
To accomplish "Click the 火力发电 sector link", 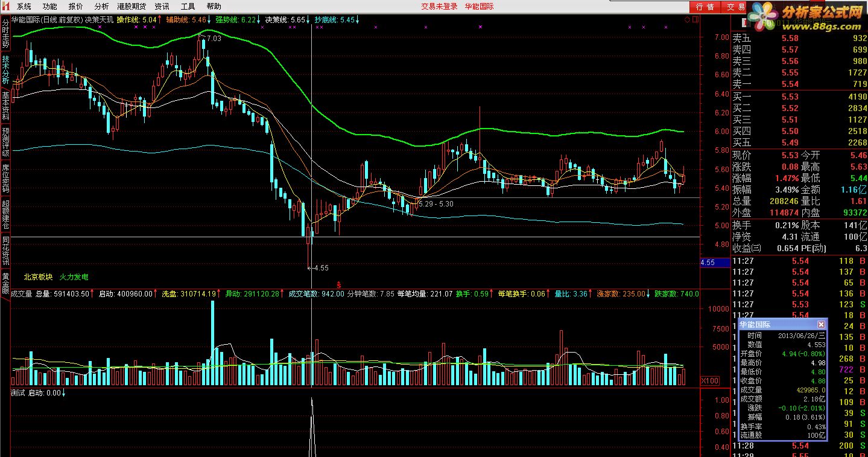I will pos(74,277).
